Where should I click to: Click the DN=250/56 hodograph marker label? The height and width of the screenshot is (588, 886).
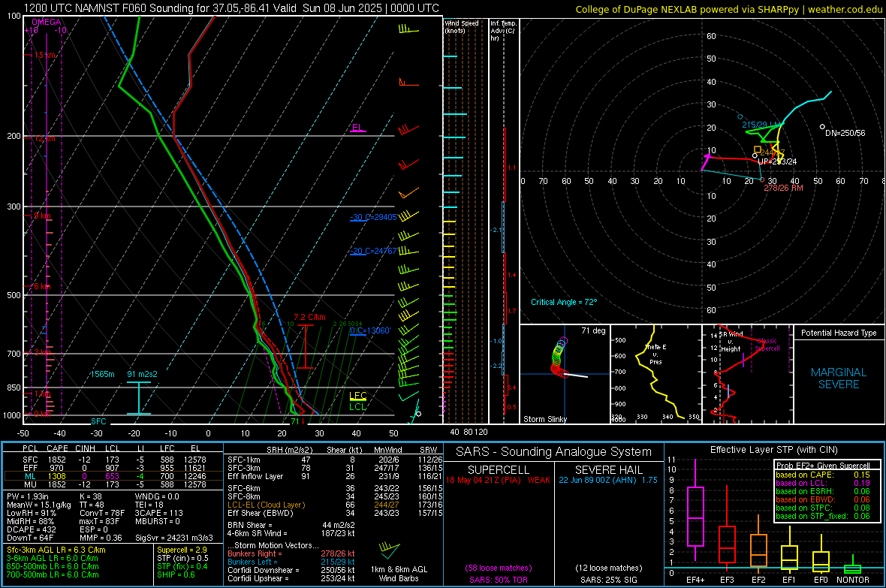[x=845, y=133]
